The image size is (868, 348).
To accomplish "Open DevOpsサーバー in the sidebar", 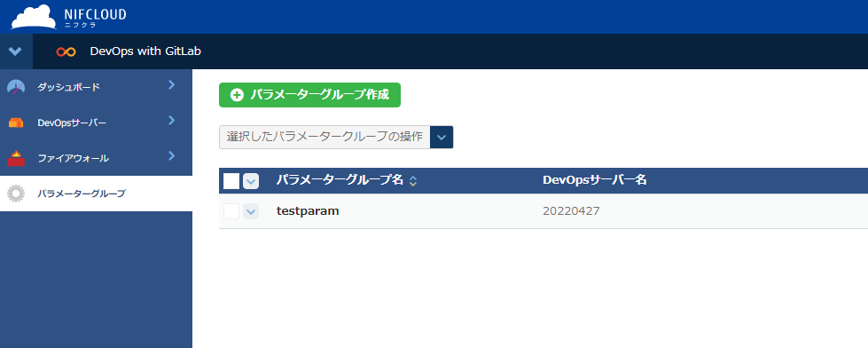I will [72, 123].
